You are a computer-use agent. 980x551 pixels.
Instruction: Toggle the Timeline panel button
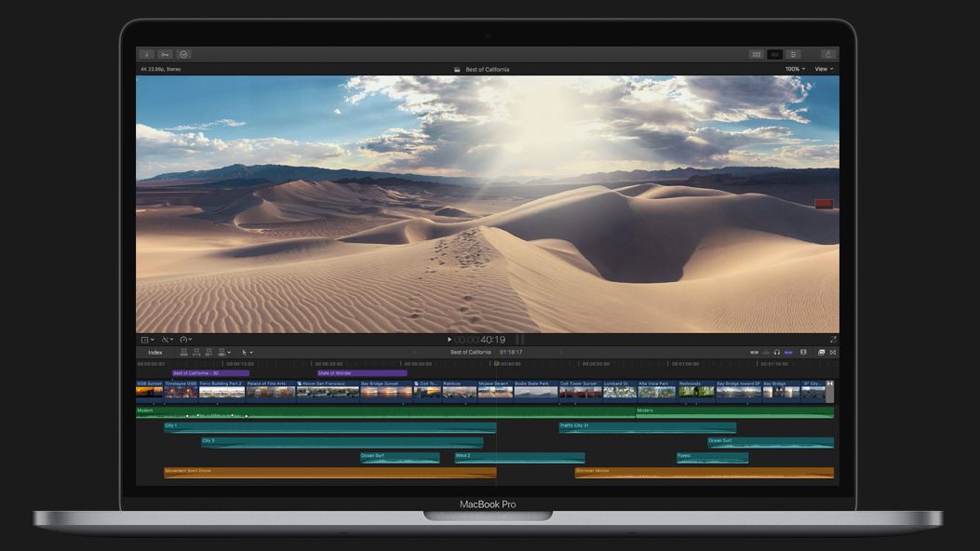[774, 55]
